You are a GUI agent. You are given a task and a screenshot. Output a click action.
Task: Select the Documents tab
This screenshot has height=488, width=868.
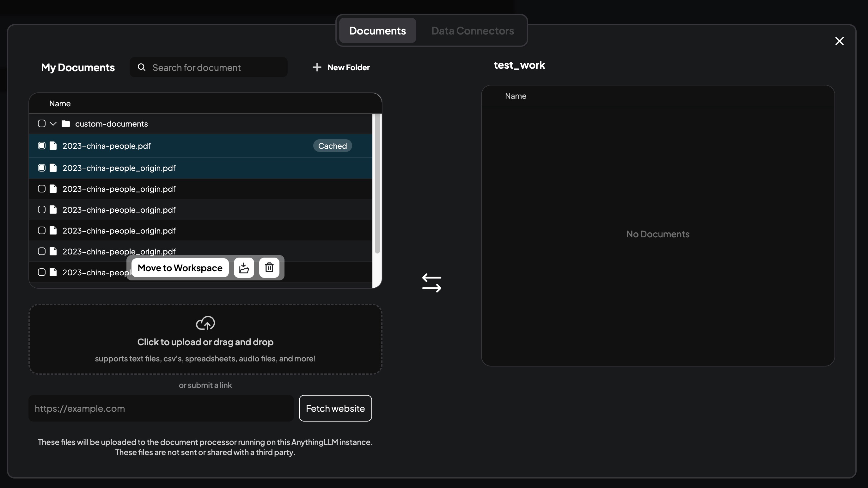tap(377, 31)
